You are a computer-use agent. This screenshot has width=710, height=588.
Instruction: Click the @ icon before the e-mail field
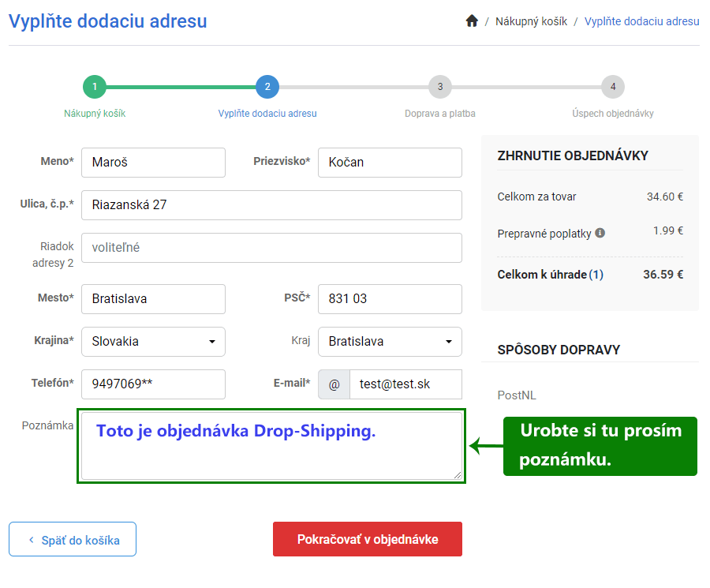pos(334,384)
